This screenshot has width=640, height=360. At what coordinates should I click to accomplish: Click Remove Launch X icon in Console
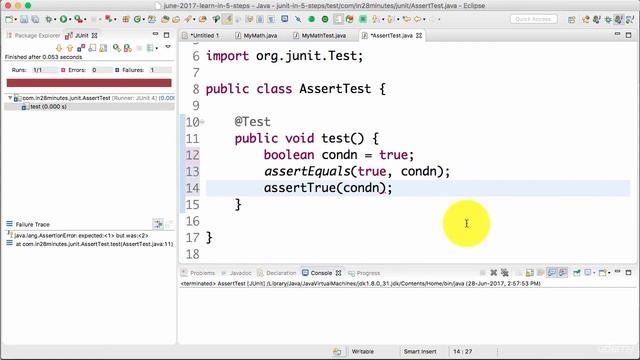494,273
